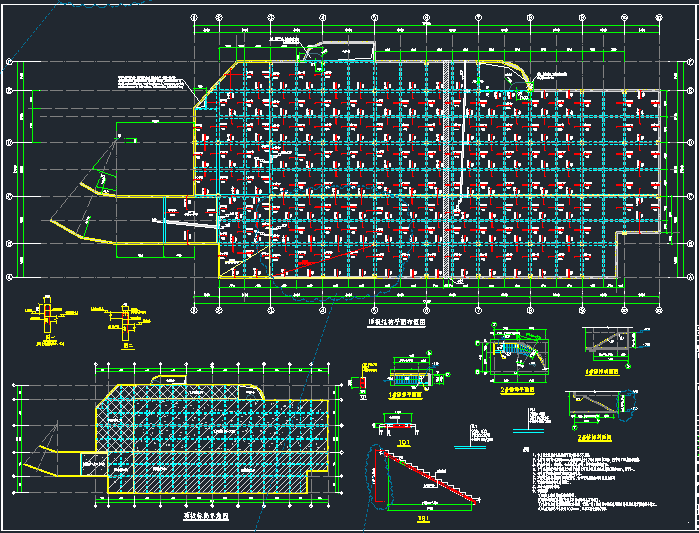
Task: Click the white rounded outline atop main plan
Action: (x=340, y=54)
